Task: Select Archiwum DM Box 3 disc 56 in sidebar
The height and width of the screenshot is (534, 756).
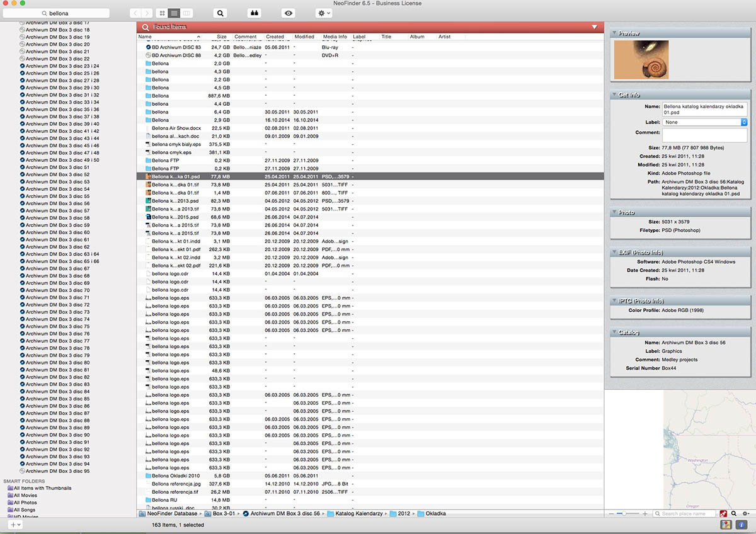Action: (57, 203)
